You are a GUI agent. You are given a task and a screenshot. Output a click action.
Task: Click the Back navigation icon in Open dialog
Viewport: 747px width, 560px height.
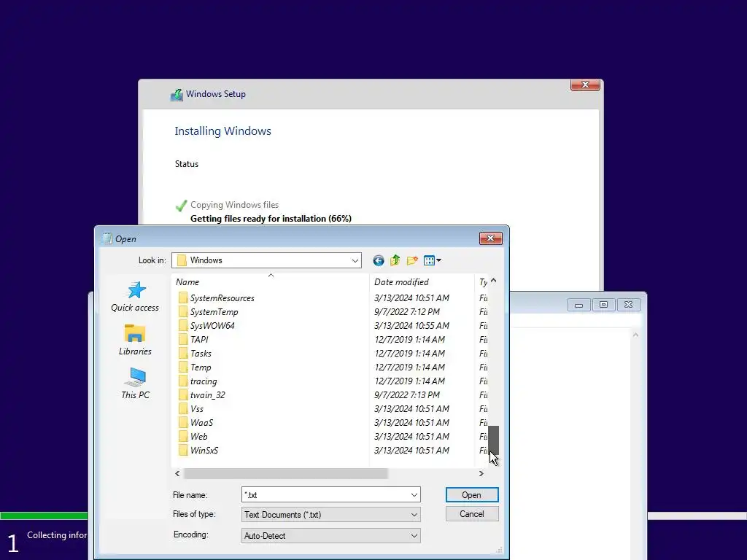[x=379, y=260]
